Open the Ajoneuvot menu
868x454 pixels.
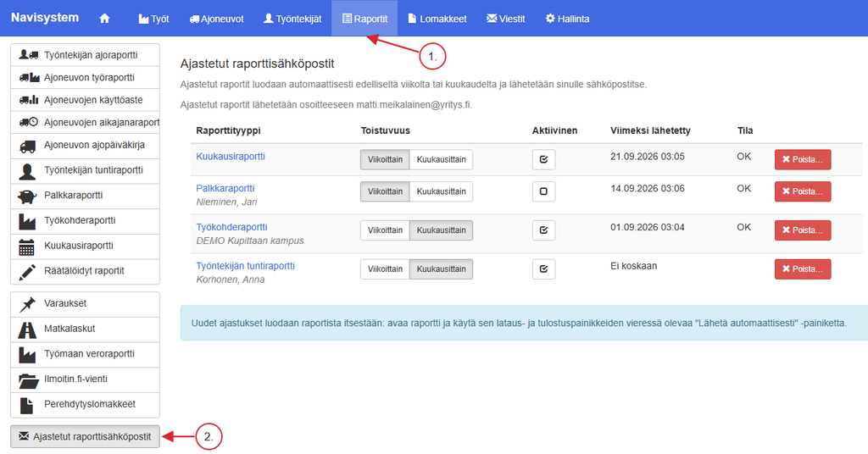coord(216,19)
